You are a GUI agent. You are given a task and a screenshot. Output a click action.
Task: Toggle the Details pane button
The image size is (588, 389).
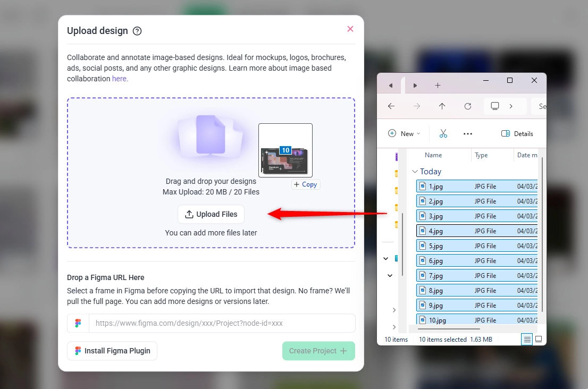[517, 133]
